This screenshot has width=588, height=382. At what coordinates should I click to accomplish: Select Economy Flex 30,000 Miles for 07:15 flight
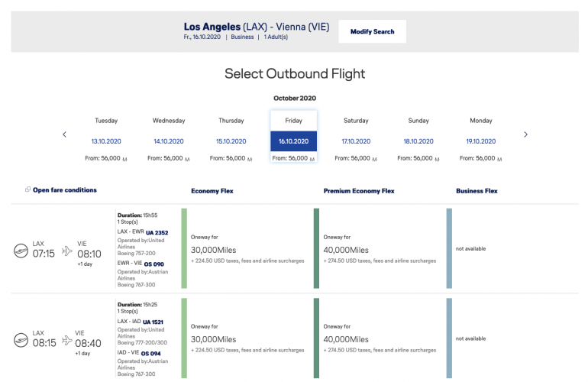247,249
